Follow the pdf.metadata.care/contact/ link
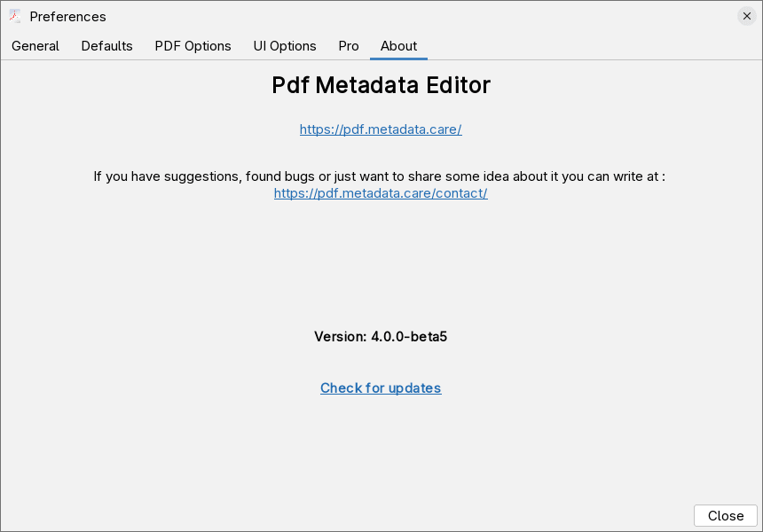 (381, 193)
